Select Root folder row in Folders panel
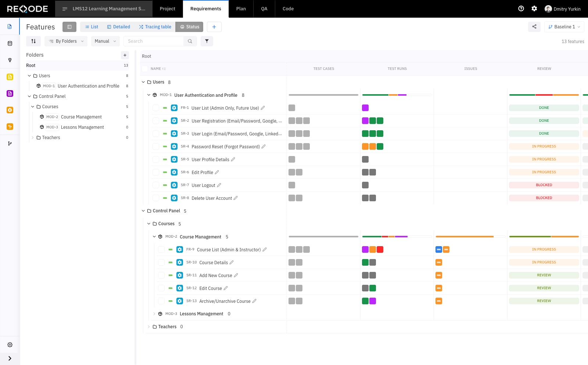This screenshot has height=365, width=588. 78,65
